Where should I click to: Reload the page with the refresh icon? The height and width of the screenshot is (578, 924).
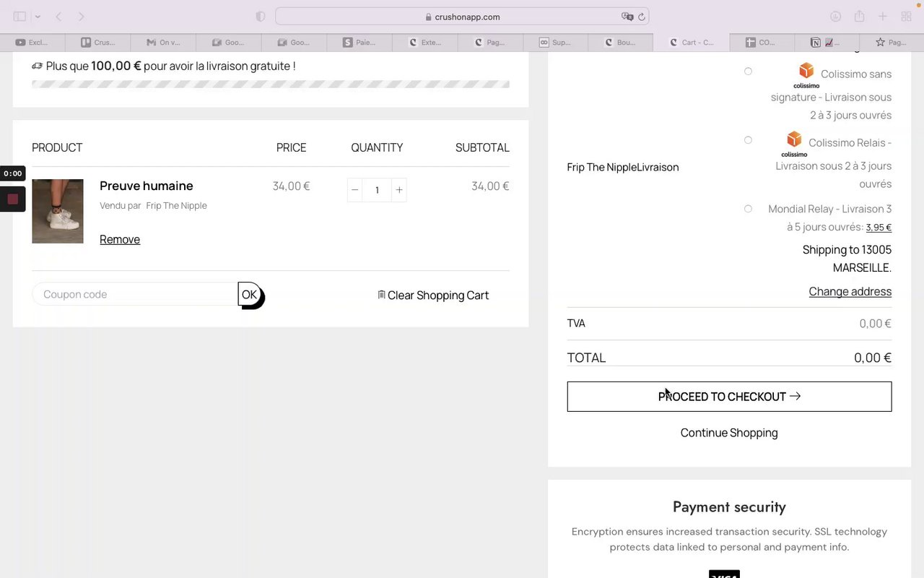click(x=640, y=17)
